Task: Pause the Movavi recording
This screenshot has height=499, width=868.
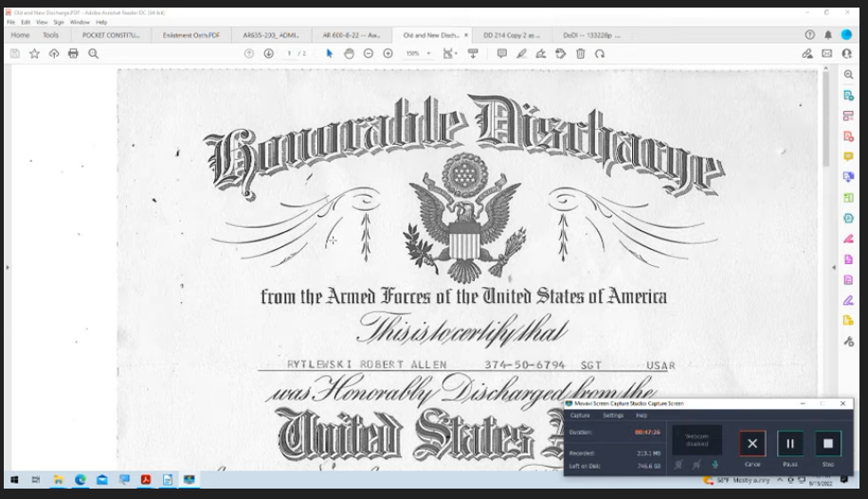Action: (790, 443)
